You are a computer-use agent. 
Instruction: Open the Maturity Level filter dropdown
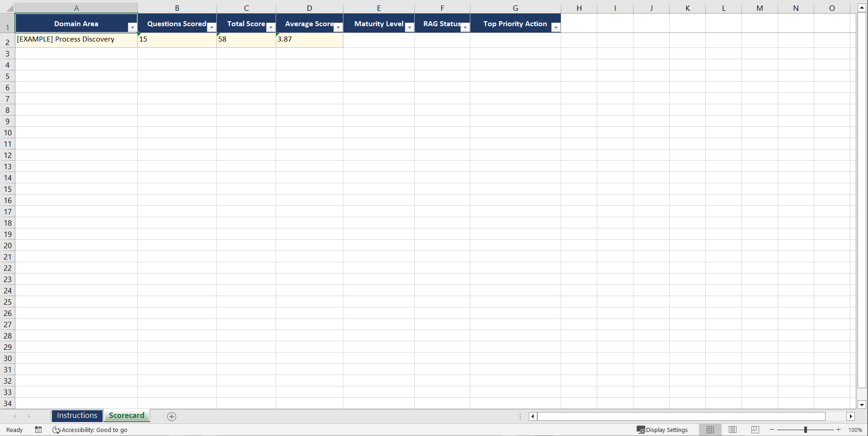coord(409,28)
